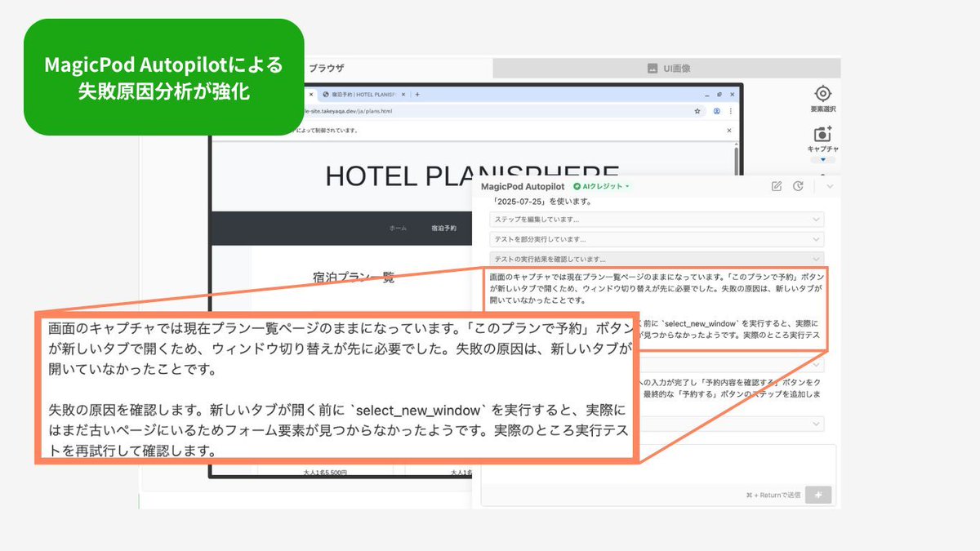Viewport: 980px width, 551px height.
Task: Expand the ステップを編集しています row
Action: [657, 220]
